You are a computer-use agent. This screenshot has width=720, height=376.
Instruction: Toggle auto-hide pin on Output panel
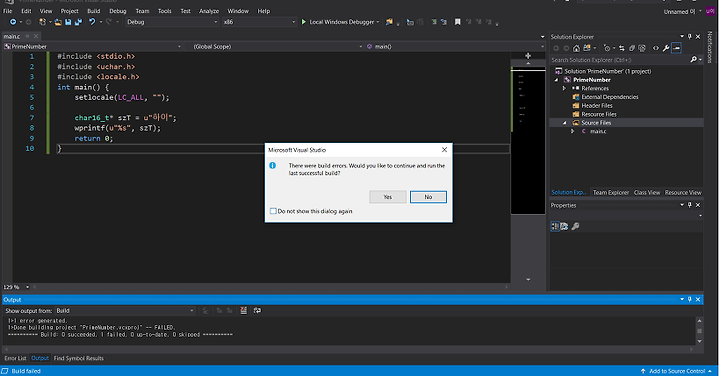point(690,299)
